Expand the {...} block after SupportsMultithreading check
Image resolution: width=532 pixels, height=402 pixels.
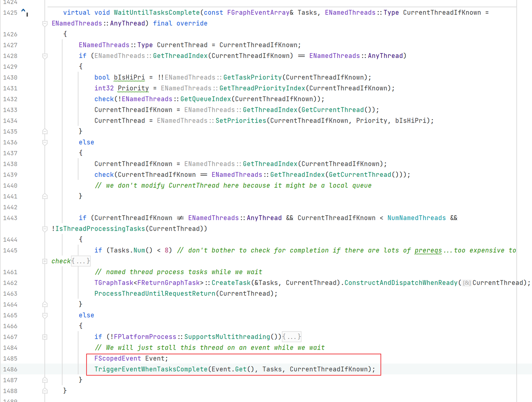291,337
